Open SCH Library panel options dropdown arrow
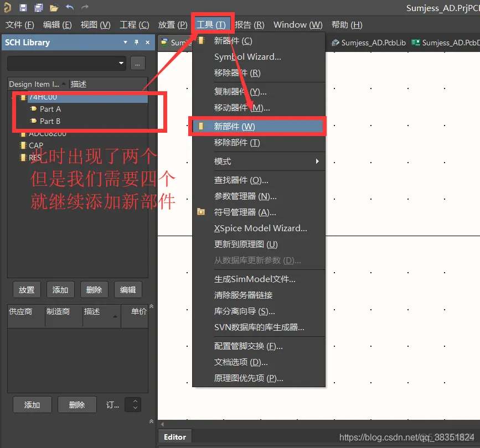 [125, 42]
